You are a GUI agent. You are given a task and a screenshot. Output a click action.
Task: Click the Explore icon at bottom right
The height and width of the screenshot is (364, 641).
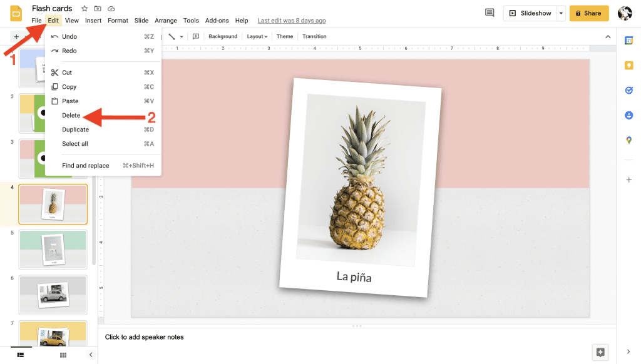[x=600, y=352]
